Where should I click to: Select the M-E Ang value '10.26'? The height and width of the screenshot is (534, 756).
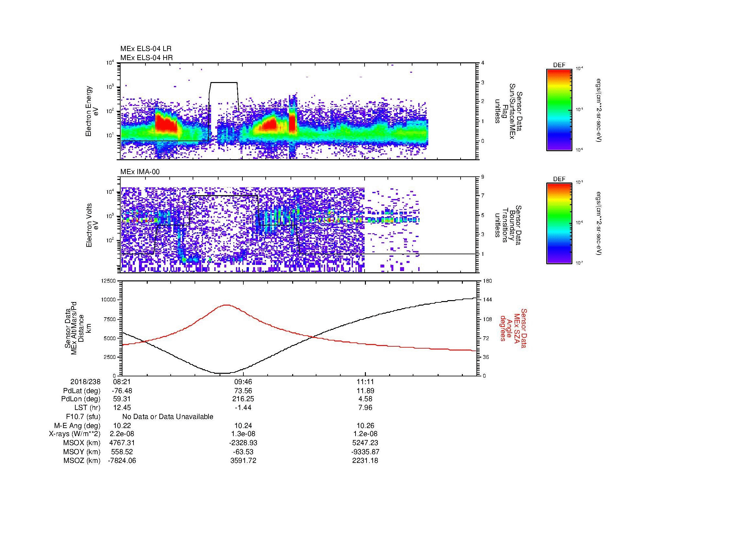click(365, 426)
